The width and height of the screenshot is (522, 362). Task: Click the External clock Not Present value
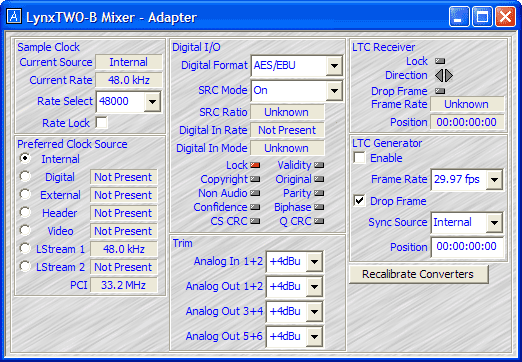coord(124,195)
